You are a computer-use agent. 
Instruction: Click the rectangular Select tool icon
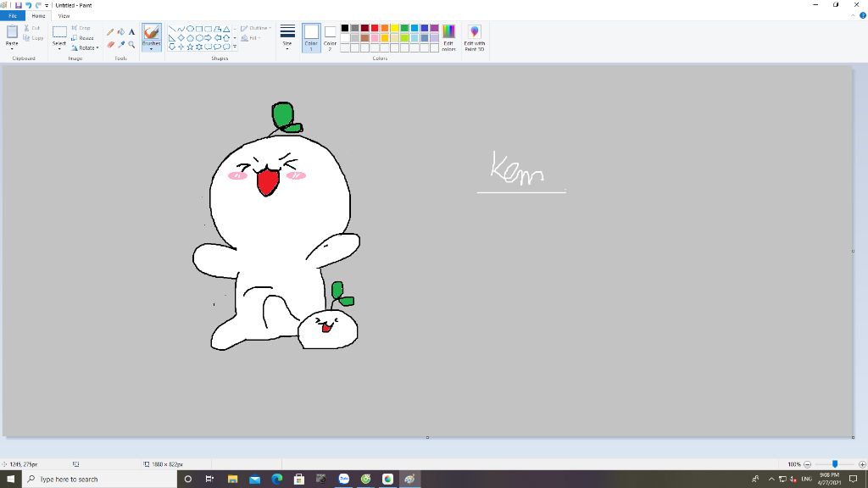click(59, 32)
